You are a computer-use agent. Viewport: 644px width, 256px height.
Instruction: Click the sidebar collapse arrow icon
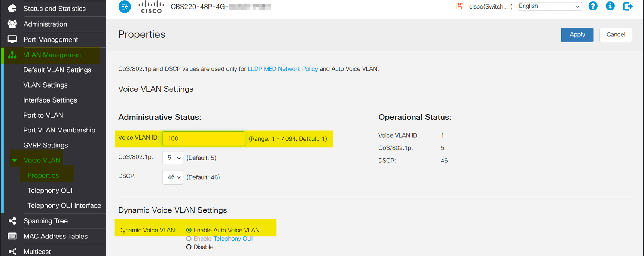(125, 7)
